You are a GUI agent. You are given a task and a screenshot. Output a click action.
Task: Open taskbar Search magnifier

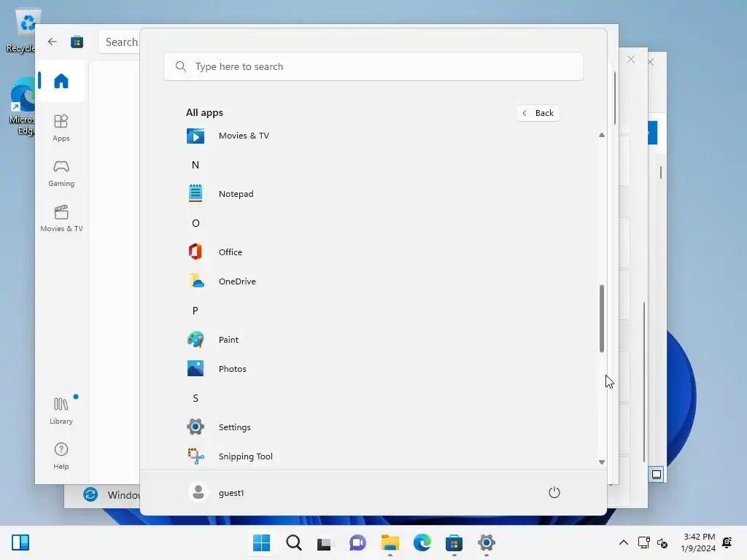(293, 542)
